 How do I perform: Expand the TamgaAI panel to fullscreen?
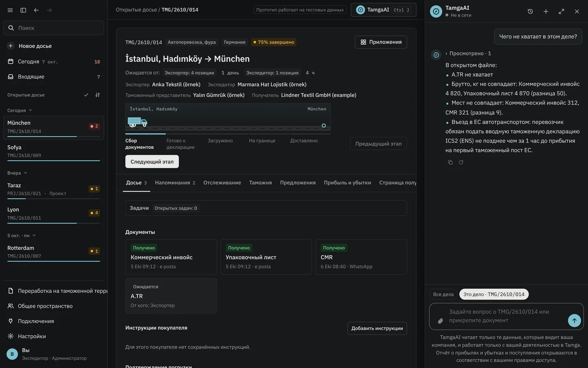click(x=561, y=11)
